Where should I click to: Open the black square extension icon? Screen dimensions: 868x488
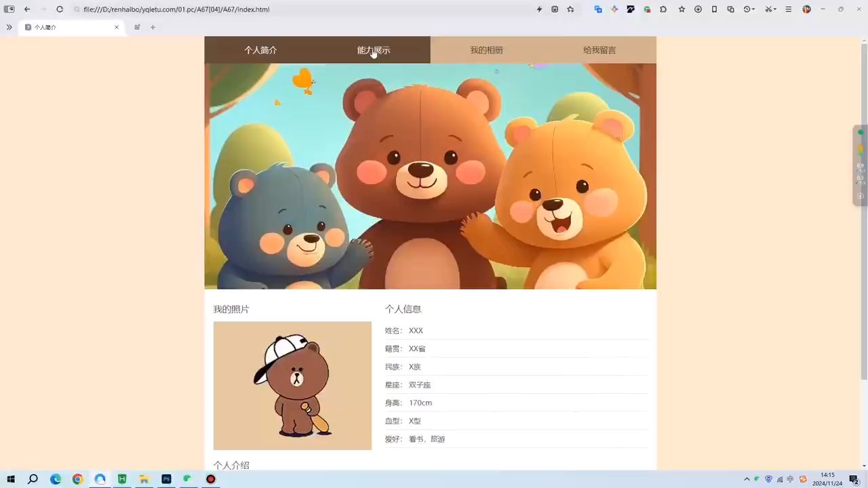tap(631, 9)
